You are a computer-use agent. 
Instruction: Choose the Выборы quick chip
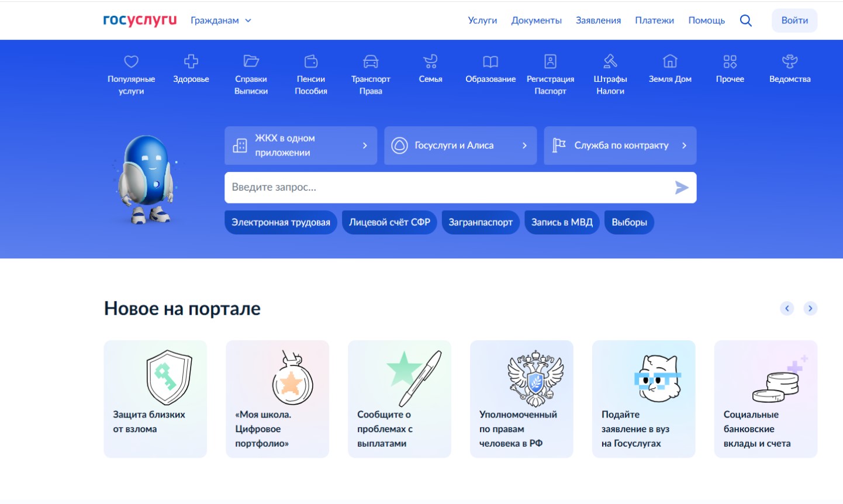click(x=629, y=223)
